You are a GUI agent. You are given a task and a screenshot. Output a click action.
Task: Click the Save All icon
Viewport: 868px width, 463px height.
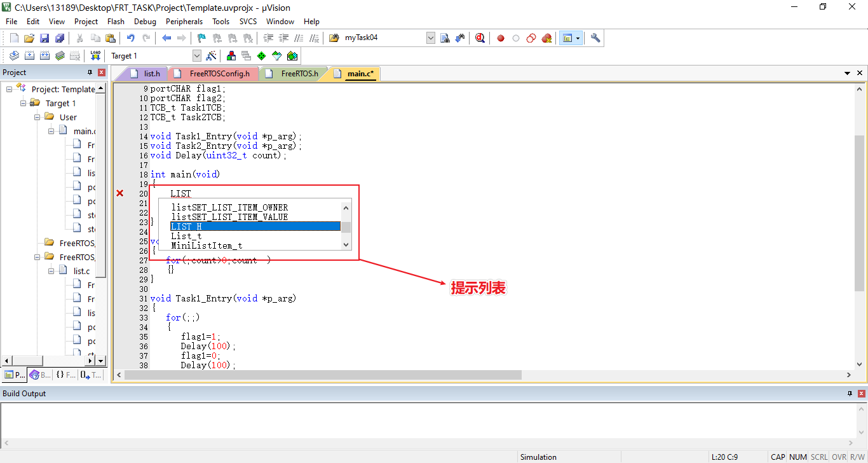60,38
